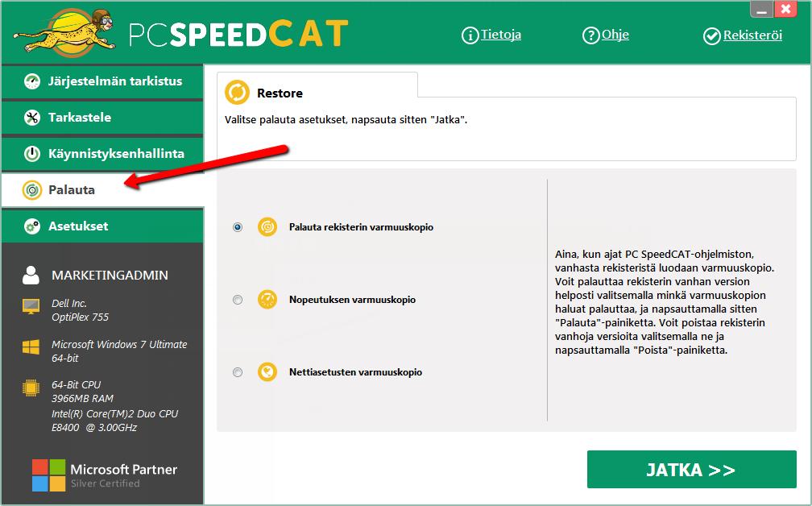Viewport: 812px width, 506px height.
Task: Click the Restore header refresh icon
Action: [237, 93]
